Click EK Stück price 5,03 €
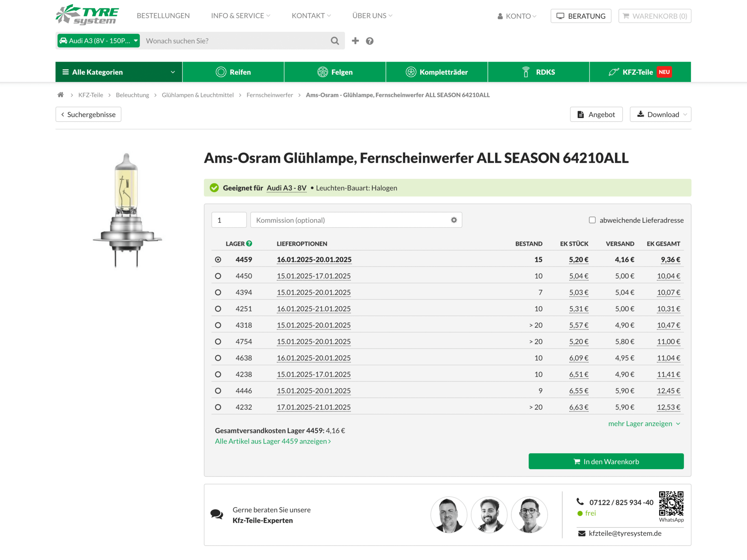747x560 pixels. tap(579, 292)
